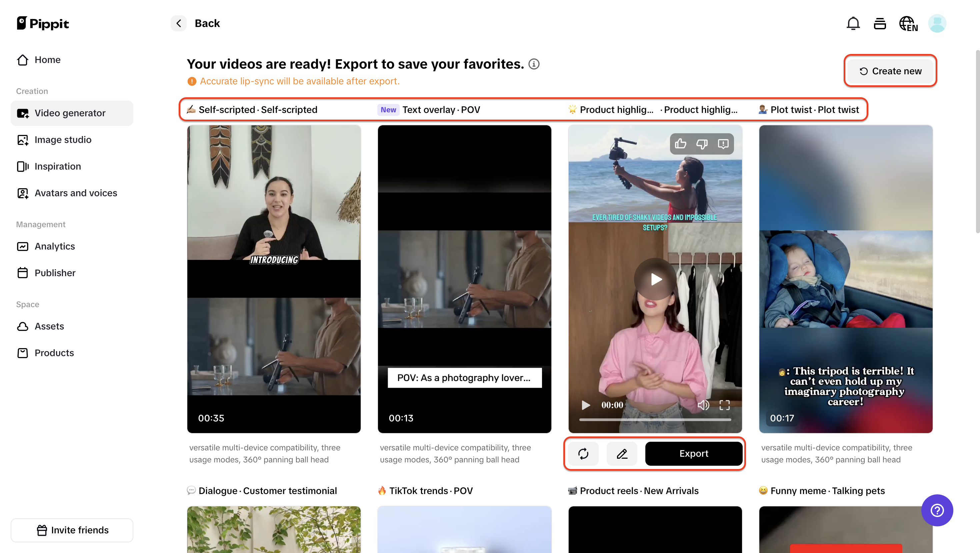
Task: Open the Analytics panel
Action: pos(55,246)
